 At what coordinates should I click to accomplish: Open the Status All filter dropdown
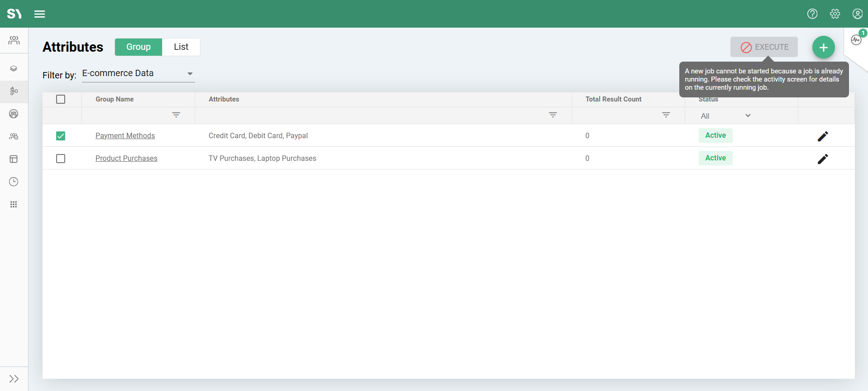click(725, 116)
